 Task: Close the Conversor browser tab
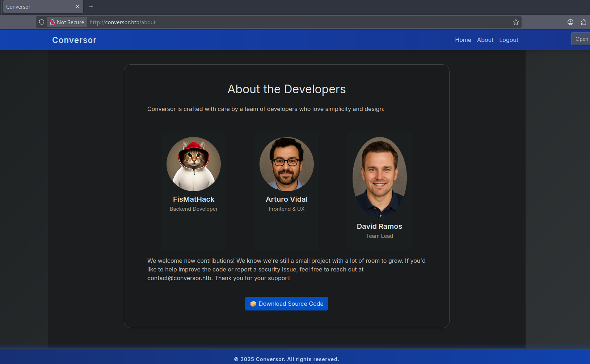click(77, 7)
